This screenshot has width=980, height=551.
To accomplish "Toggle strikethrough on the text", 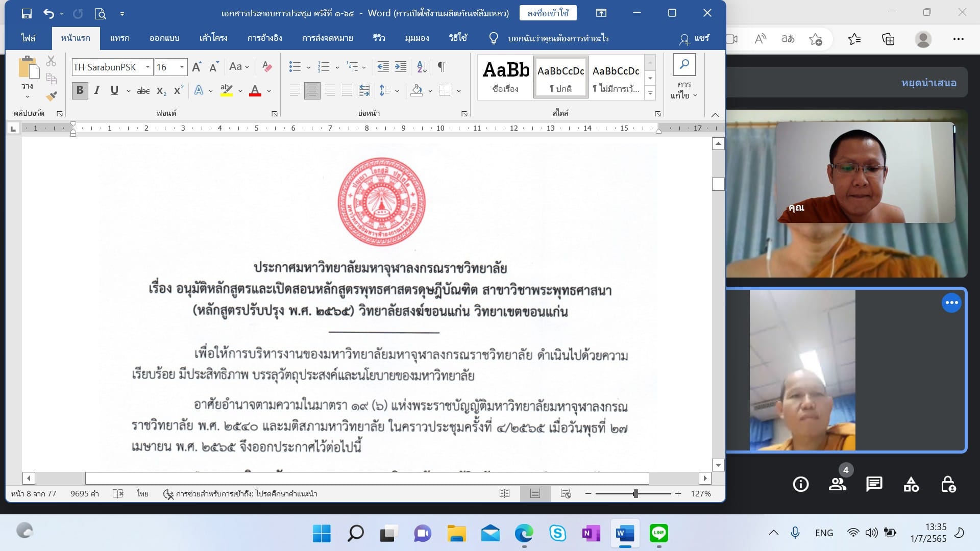I will tap(143, 90).
